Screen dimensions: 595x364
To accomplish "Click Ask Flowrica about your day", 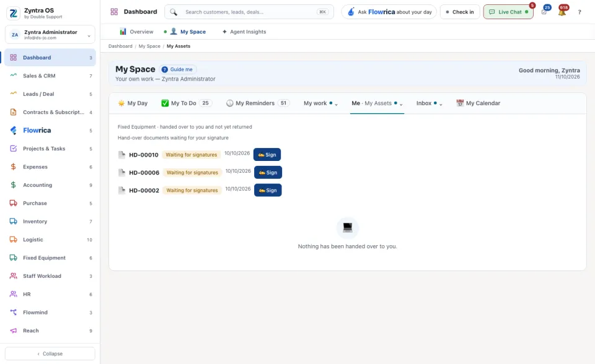I will [389, 12].
